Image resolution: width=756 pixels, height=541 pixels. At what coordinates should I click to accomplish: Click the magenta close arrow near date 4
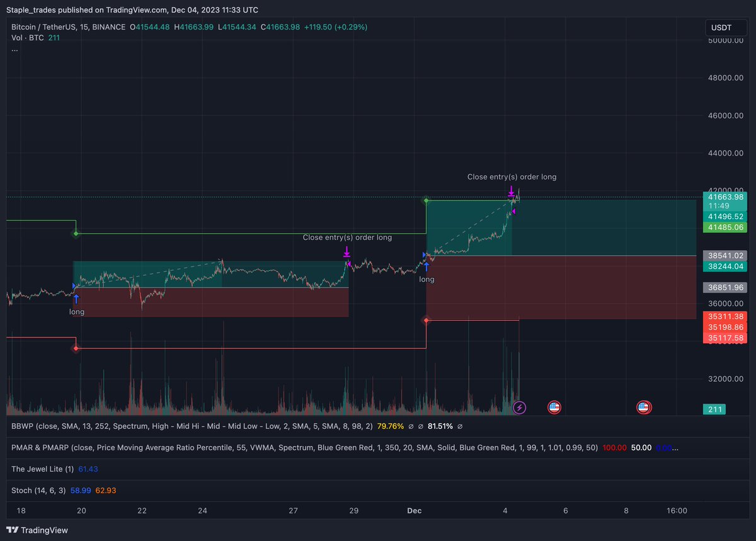[x=512, y=190]
